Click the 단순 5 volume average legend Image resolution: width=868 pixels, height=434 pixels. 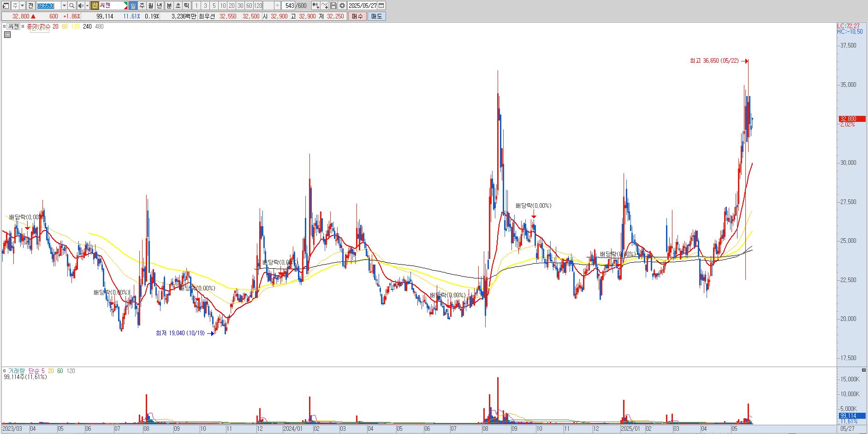click(36, 371)
